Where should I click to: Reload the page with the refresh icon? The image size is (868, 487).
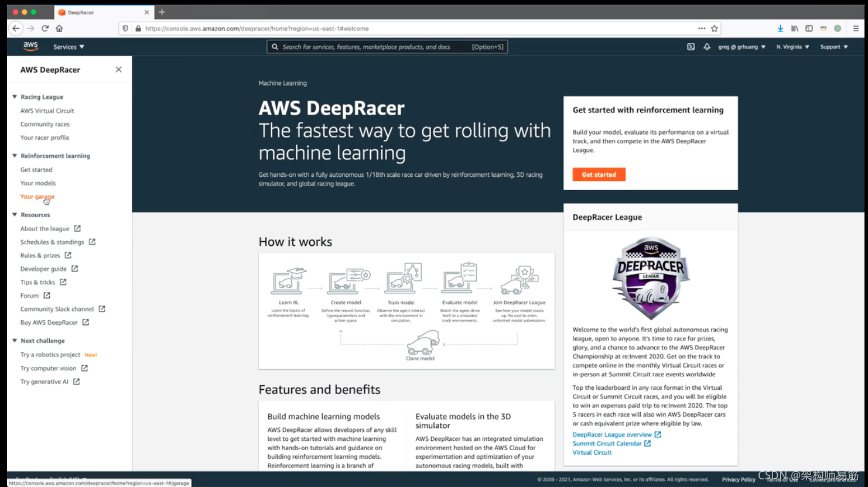45,28
